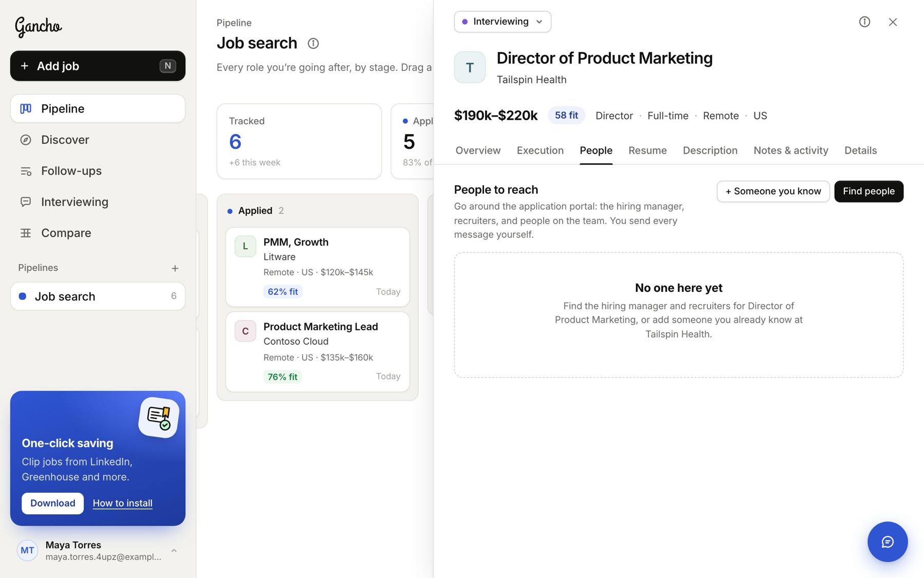The height and width of the screenshot is (578, 924).
Task: Click the Pipeline board icon
Action: pos(26,108)
